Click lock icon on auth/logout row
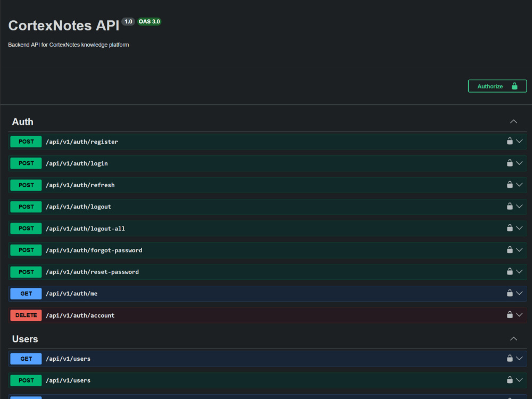 (x=510, y=206)
